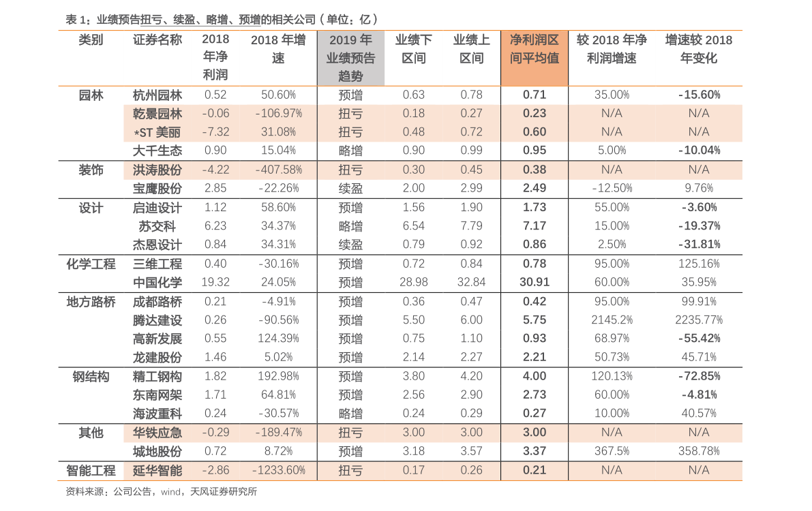The height and width of the screenshot is (511, 812).
Task: Select the upper range value 32.84
Action: (x=471, y=282)
